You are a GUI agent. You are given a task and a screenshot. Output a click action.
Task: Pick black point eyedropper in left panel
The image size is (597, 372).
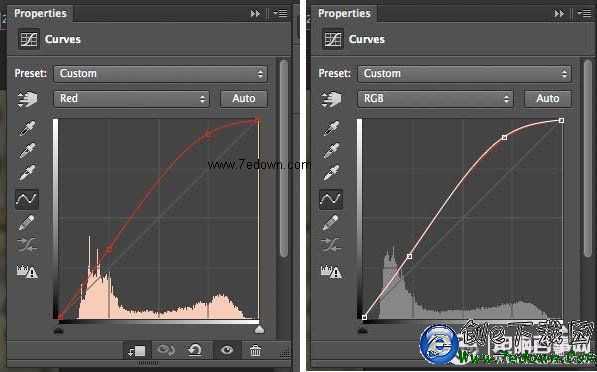pyautogui.click(x=27, y=128)
